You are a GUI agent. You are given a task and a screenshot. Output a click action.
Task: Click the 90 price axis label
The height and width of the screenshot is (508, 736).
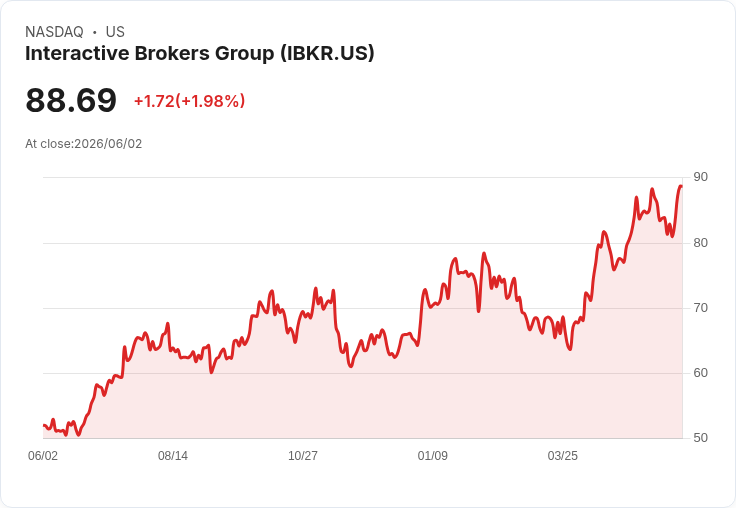coord(700,177)
